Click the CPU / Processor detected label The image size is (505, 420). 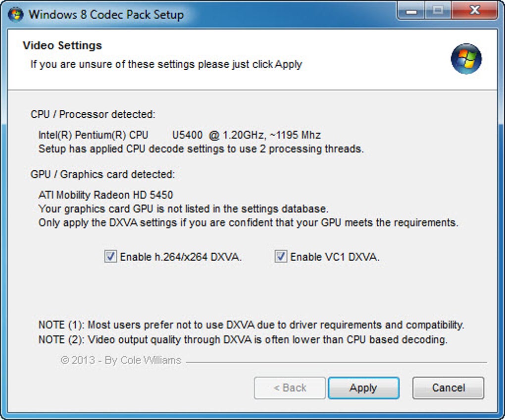tap(93, 114)
